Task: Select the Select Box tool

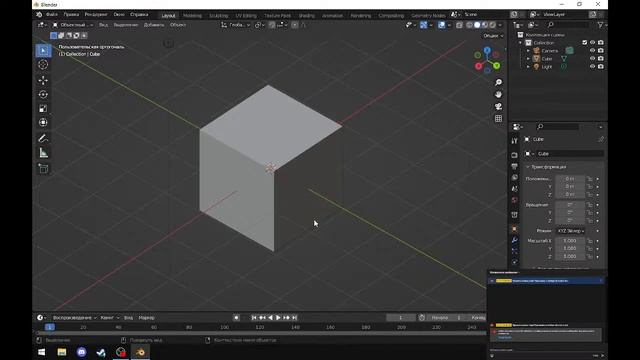Action: pos(43,51)
